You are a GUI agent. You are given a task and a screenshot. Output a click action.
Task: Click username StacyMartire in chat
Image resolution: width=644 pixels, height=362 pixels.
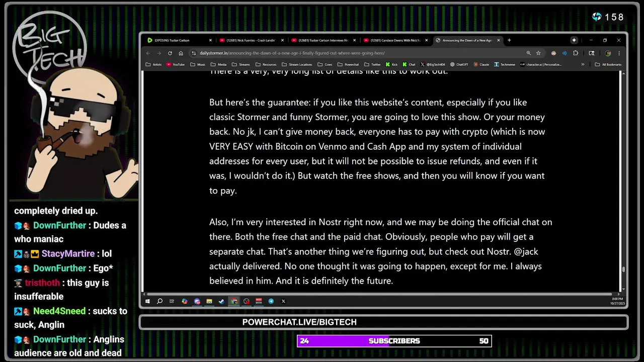point(68,253)
